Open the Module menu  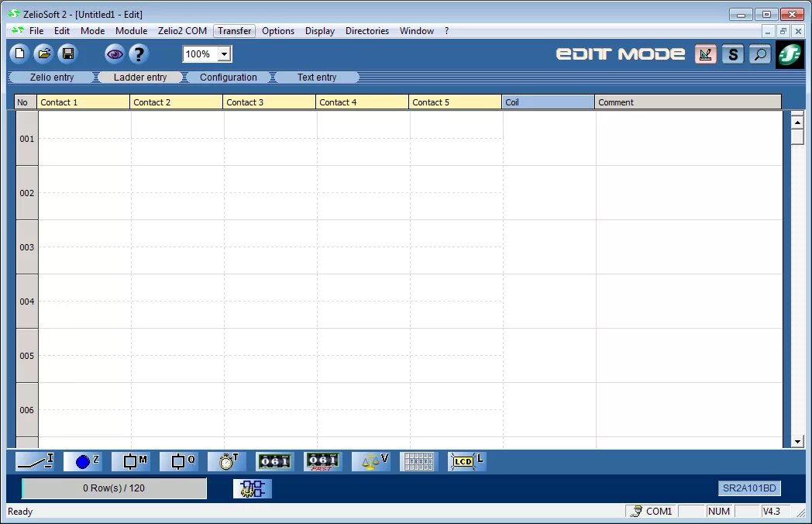(131, 30)
